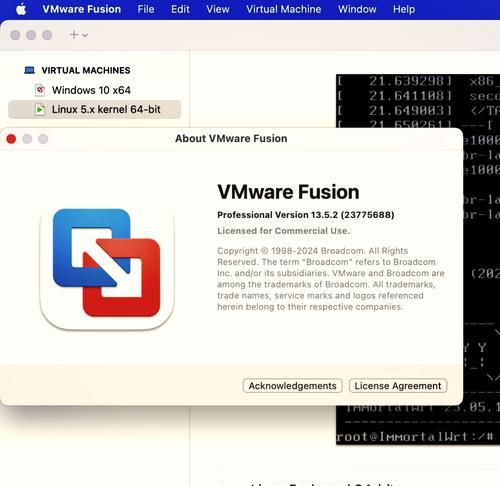
Task: Open the License Agreement
Action: 398,386
